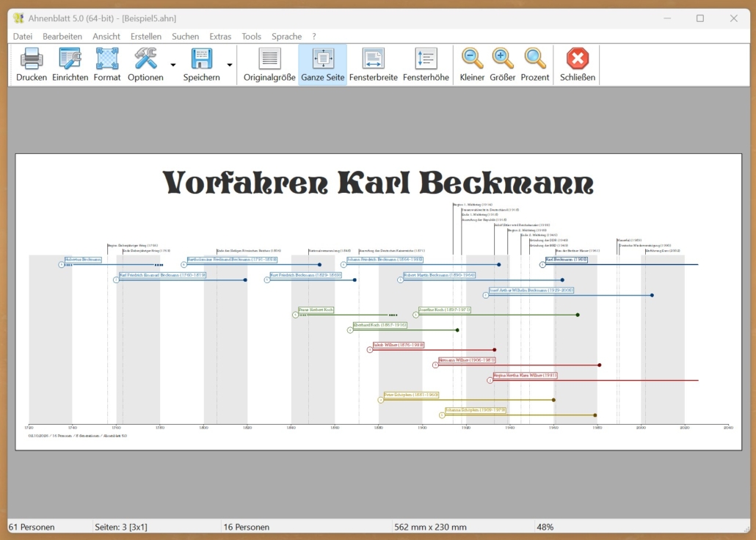Click Peter Schopken (1881-1960) label

[x=411, y=395]
